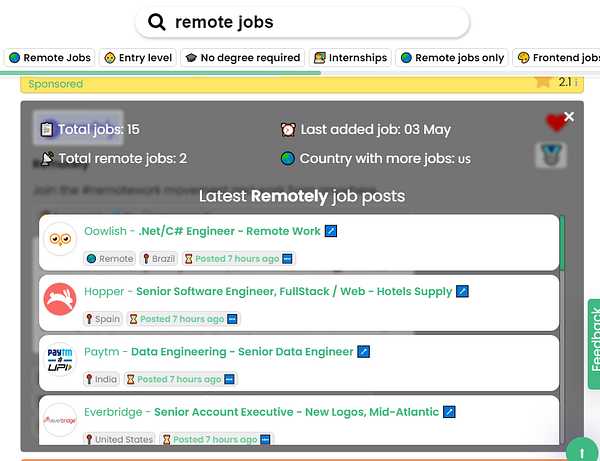Click the job list vertical scrollbar
The width and height of the screenshot is (600, 461).
(562, 329)
